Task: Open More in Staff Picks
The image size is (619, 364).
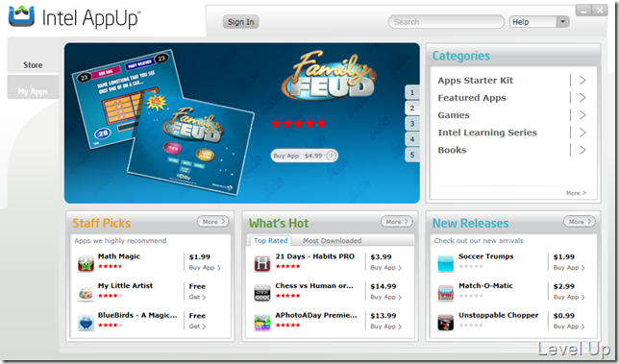Action: pos(212,222)
